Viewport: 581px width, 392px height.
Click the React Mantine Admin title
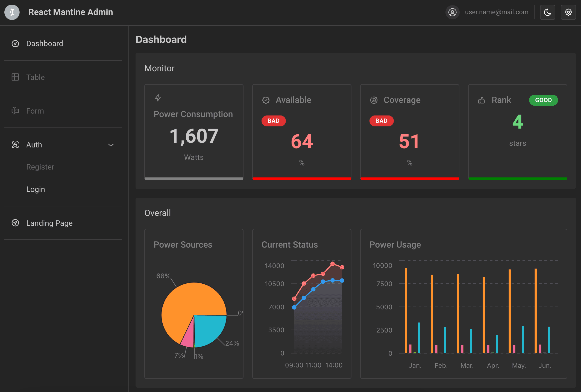[71, 12]
